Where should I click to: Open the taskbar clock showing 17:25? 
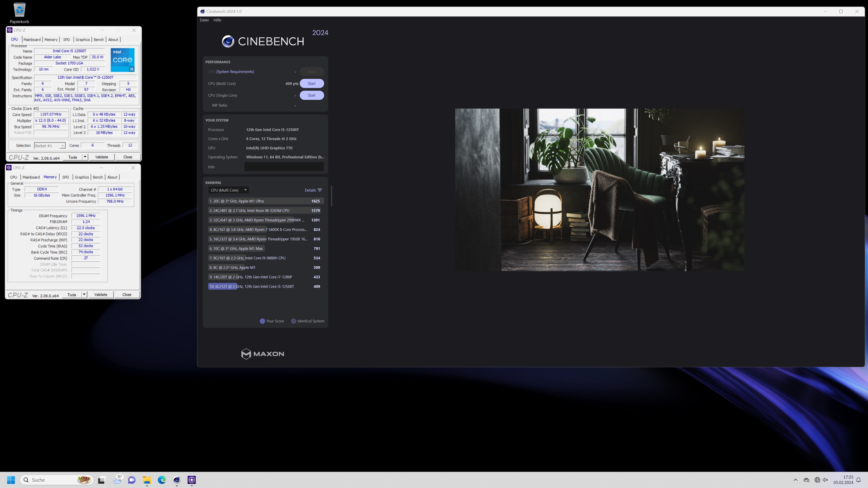click(x=843, y=480)
